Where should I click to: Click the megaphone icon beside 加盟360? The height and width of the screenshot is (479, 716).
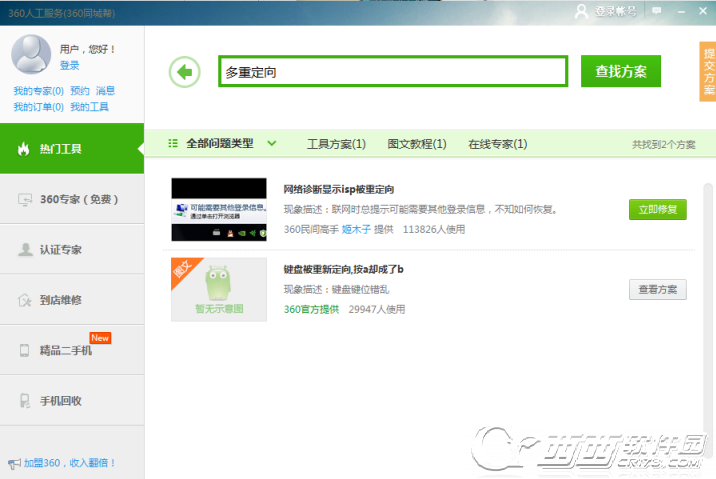click(14, 463)
